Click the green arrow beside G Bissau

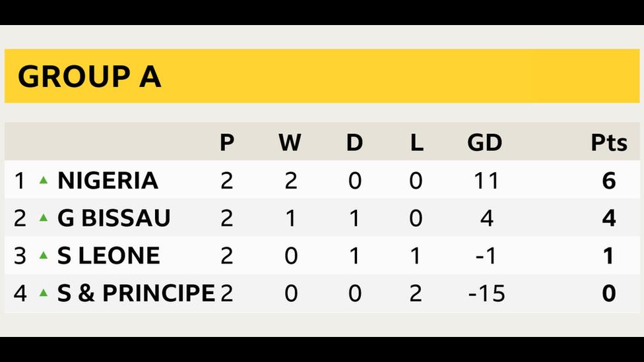click(x=44, y=218)
